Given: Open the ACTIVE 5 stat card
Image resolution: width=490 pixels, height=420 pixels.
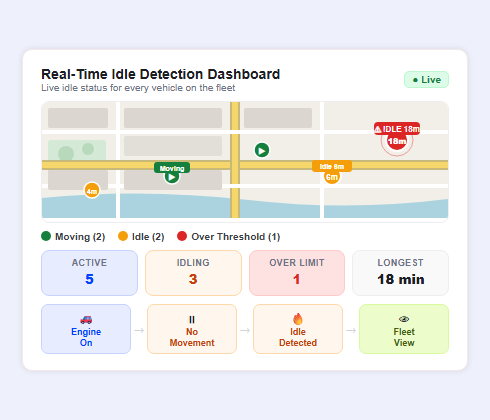Looking at the screenshot, I should point(89,273).
